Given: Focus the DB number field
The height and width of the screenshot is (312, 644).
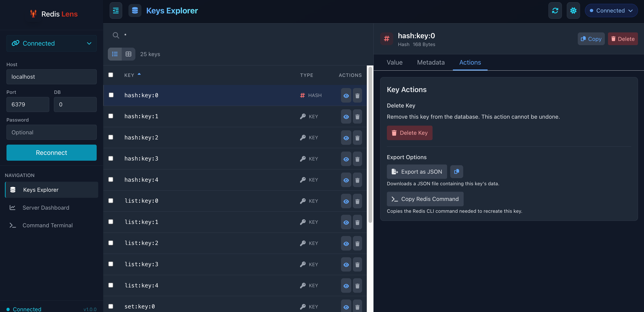Looking at the screenshot, I should [x=75, y=104].
